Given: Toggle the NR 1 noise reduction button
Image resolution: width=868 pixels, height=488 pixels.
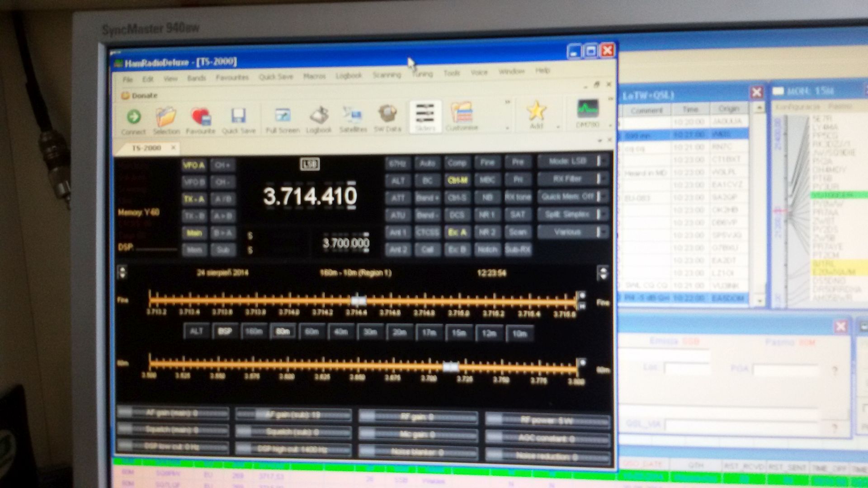Looking at the screenshot, I should (487, 215).
